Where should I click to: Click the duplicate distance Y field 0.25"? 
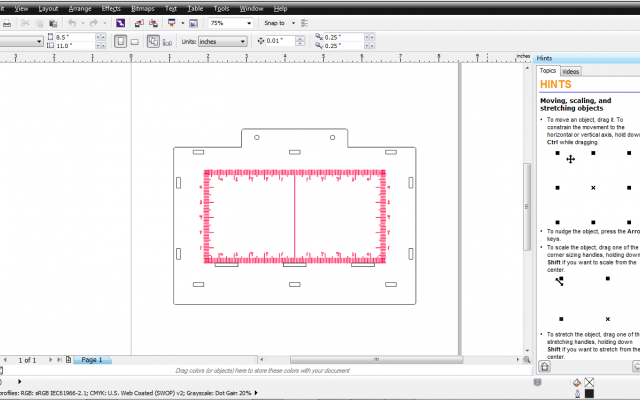coord(343,46)
